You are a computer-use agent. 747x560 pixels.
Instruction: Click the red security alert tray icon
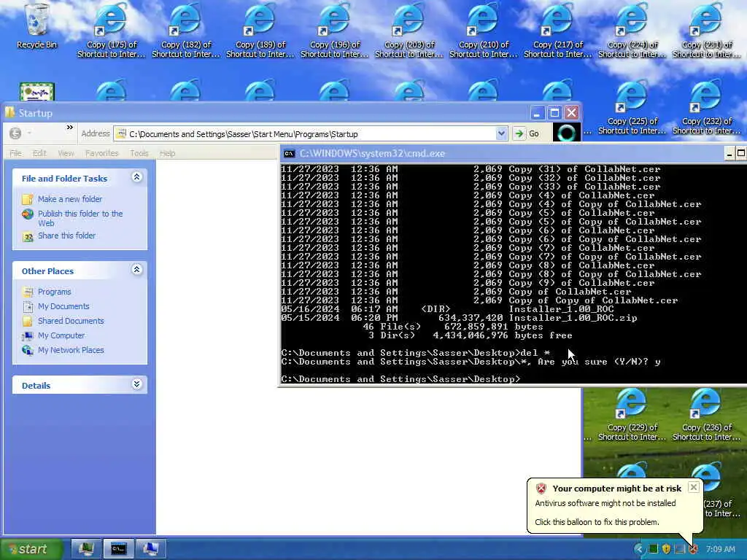coord(693,549)
